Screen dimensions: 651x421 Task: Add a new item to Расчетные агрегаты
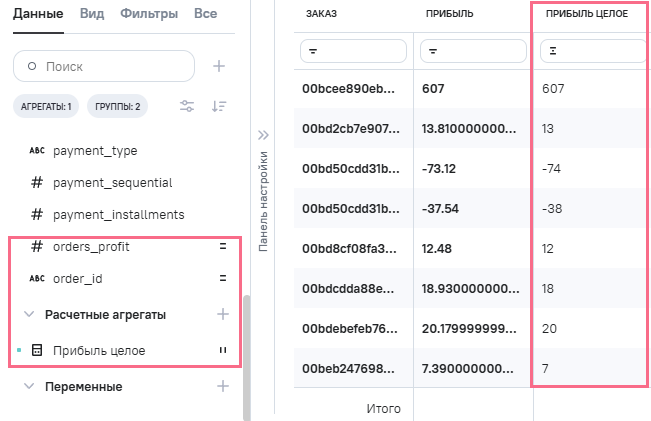223,314
